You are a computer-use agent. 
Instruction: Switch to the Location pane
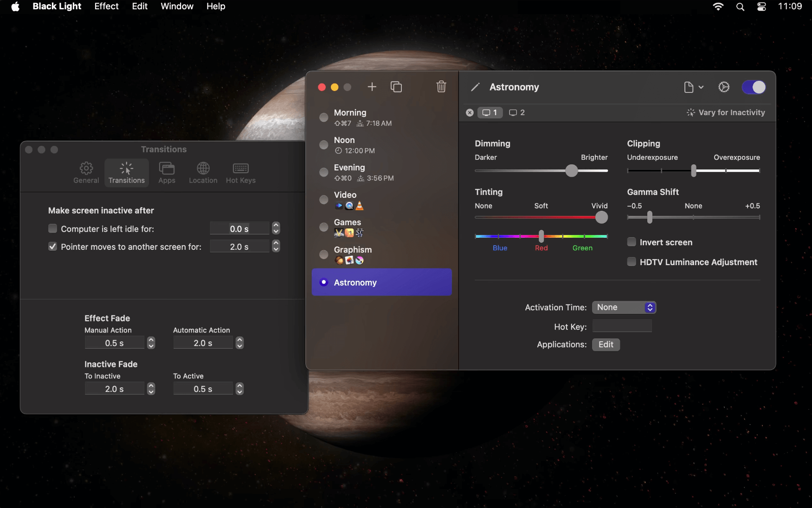point(203,172)
